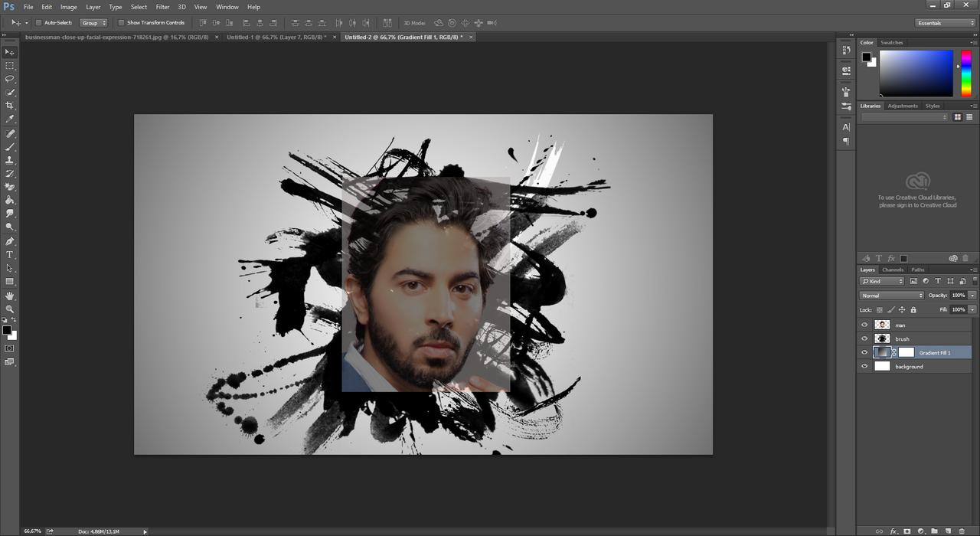Delete layer with the trash icon

coord(962,531)
